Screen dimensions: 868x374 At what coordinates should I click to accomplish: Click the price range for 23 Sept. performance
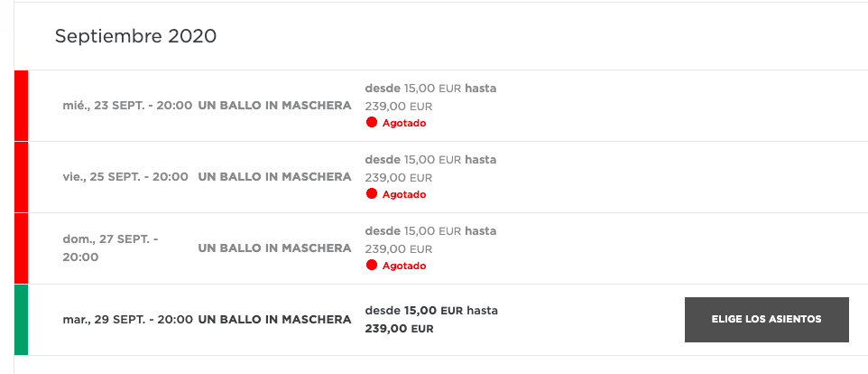(x=430, y=97)
